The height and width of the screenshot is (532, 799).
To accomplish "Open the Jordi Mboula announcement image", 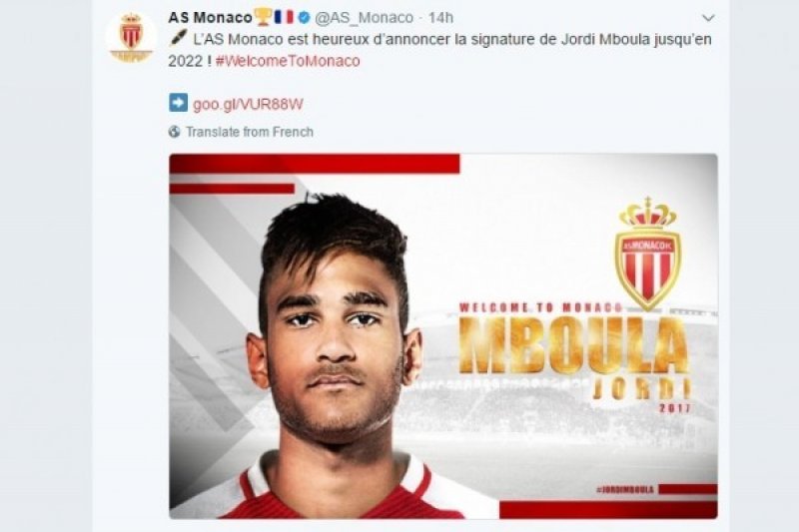I will click(x=443, y=336).
